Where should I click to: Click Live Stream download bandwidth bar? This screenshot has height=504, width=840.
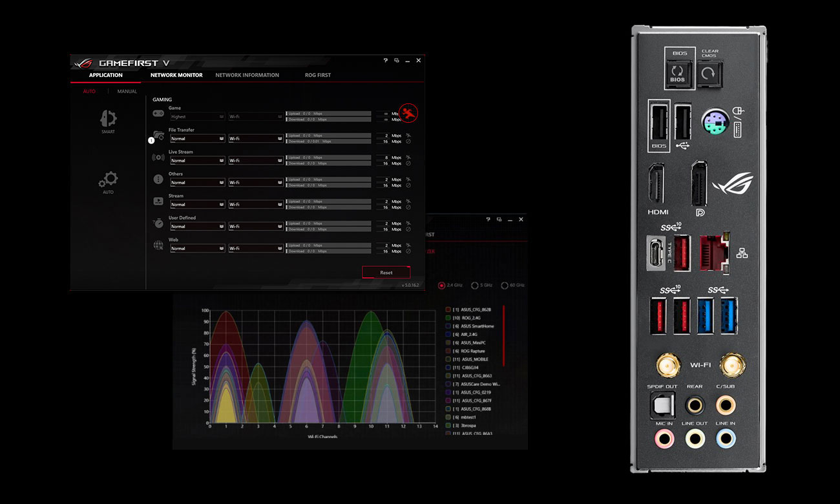coord(328,163)
